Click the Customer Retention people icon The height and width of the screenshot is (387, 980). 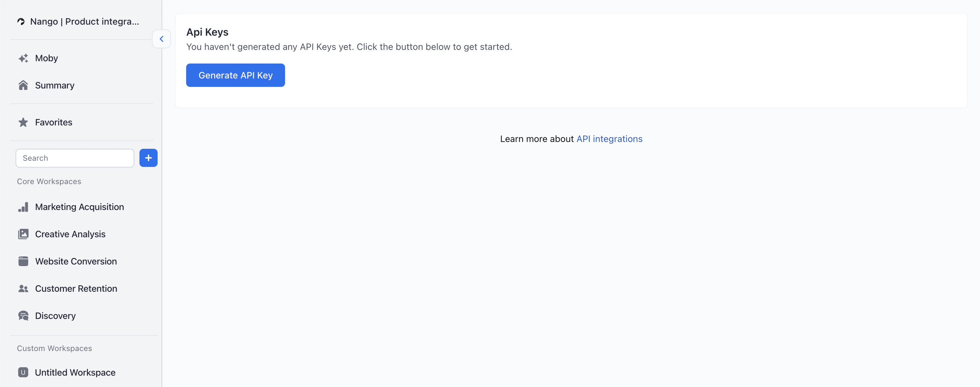(x=23, y=288)
